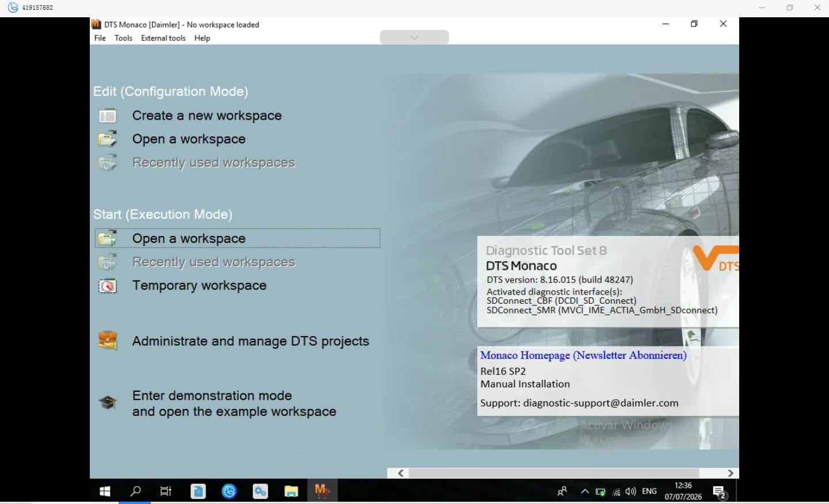The height and width of the screenshot is (504, 829).
Task: Start demonstration mode with example workspace
Action: (x=234, y=403)
